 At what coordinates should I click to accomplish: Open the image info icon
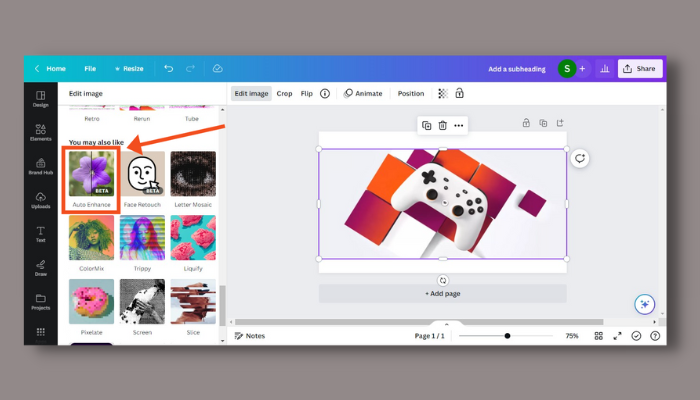click(325, 93)
